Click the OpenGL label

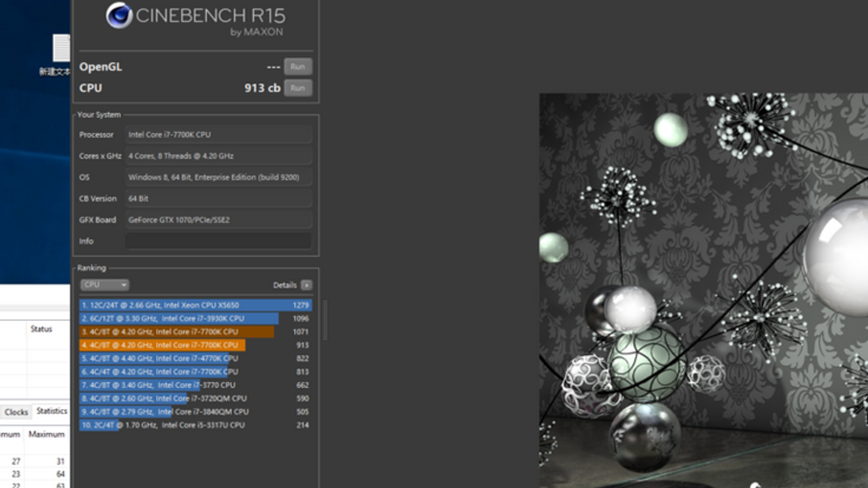(x=100, y=67)
